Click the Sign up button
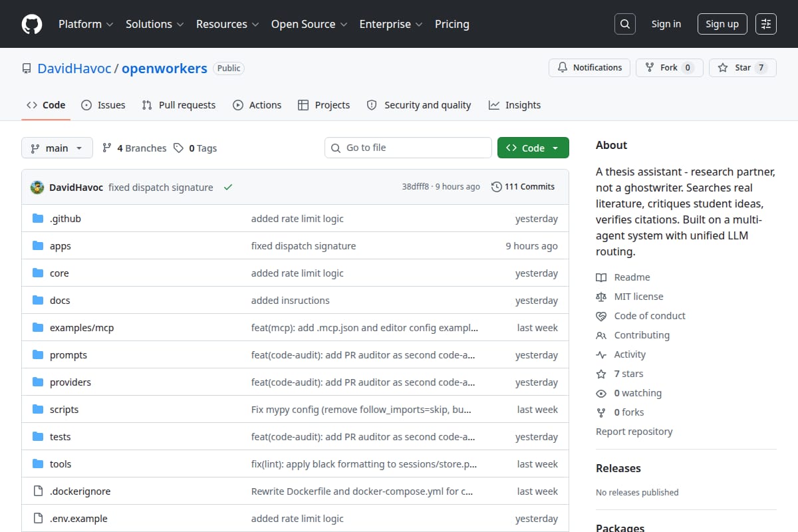Viewport: 798px width, 532px height. tap(722, 24)
